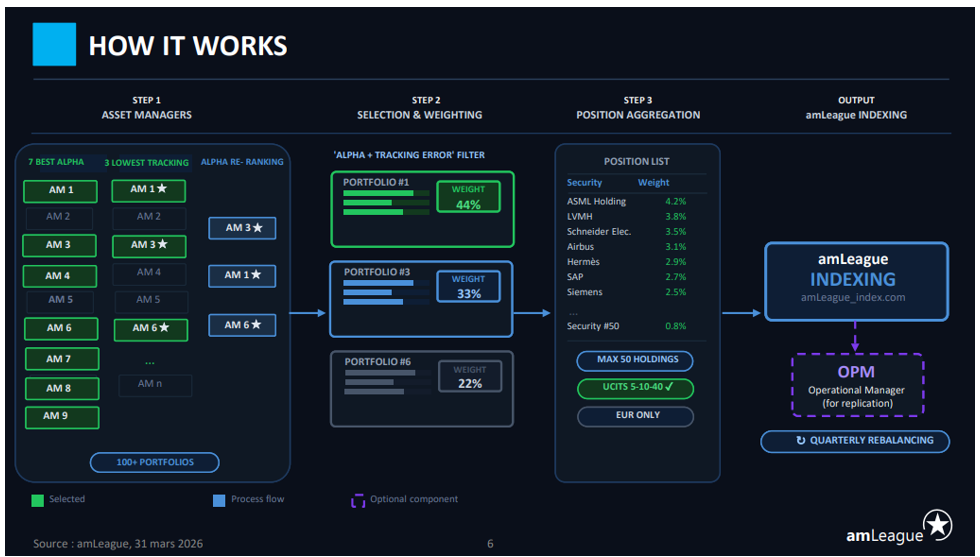Click the 7 BEST ALPHA column header
This screenshot has width=980, height=557.
56,162
